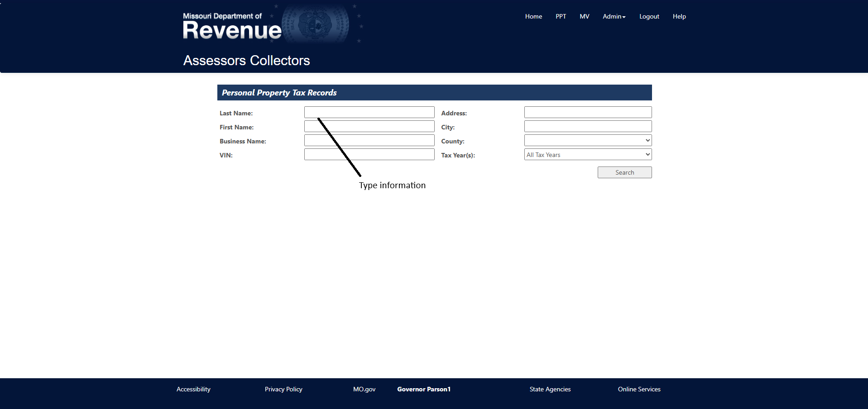Focus the Address text field

[x=588, y=112]
